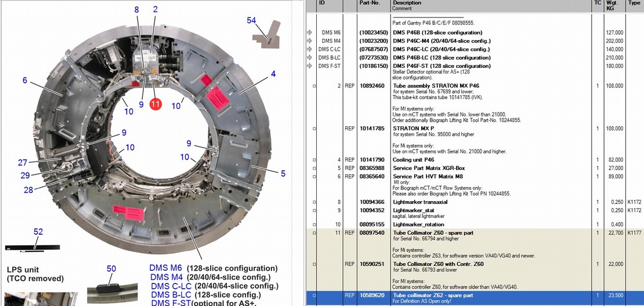This screenshot has height=306, width=644.
Task: Open DMS M6 link in the diagram legend
Action: 165,268
